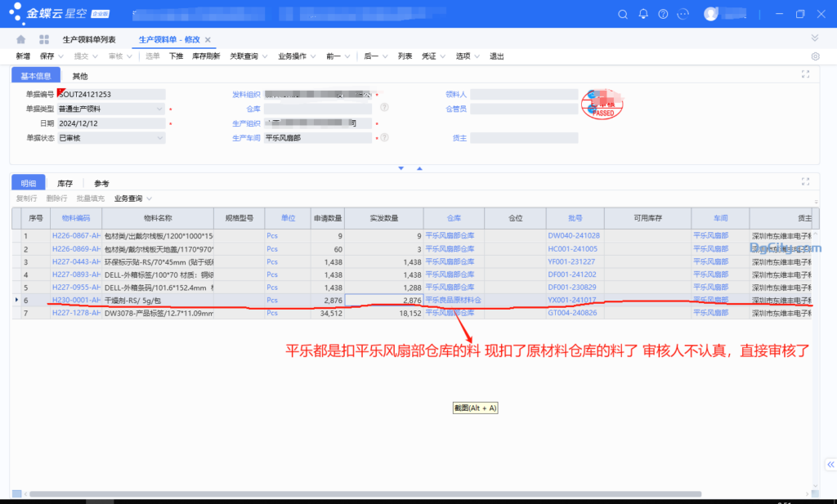Expand the 保存 save dropdown arrow

point(59,56)
